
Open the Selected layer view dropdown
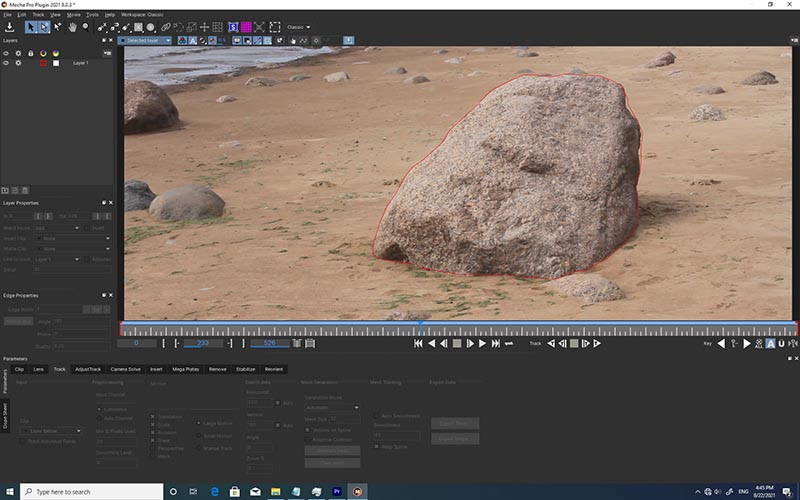coord(145,40)
